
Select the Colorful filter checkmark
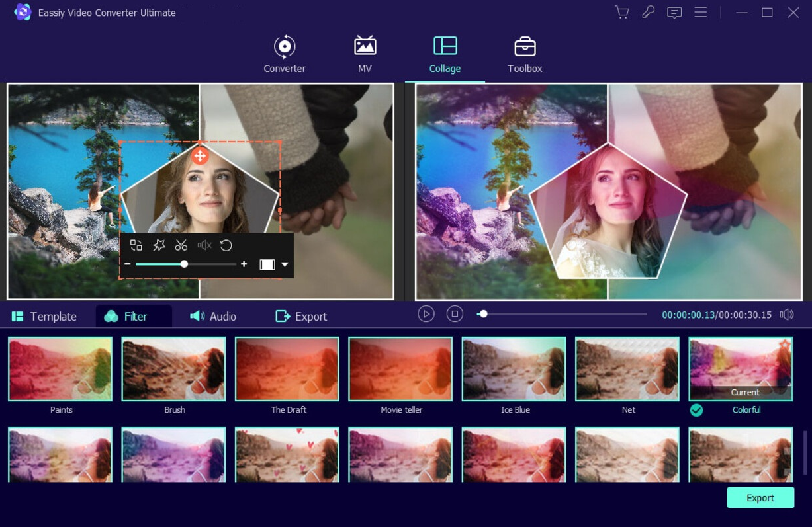pos(696,410)
